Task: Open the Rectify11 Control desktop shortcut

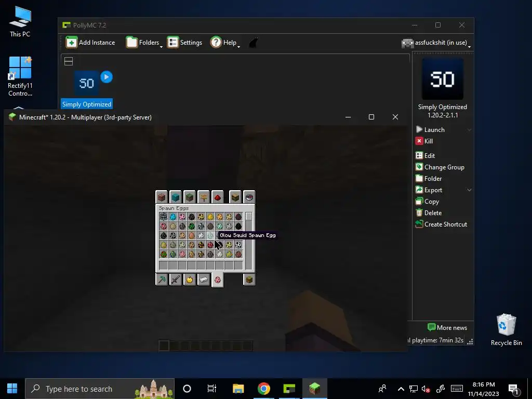Action: coord(20,76)
